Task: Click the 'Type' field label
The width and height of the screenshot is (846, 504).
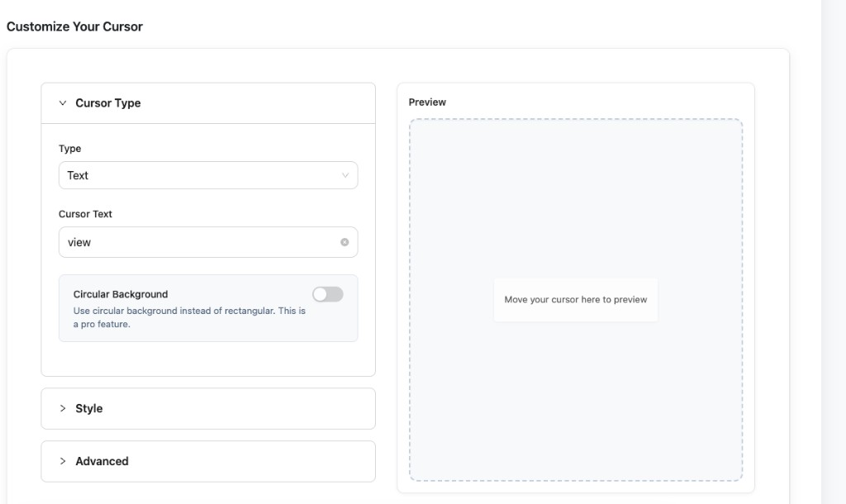Action: click(69, 149)
